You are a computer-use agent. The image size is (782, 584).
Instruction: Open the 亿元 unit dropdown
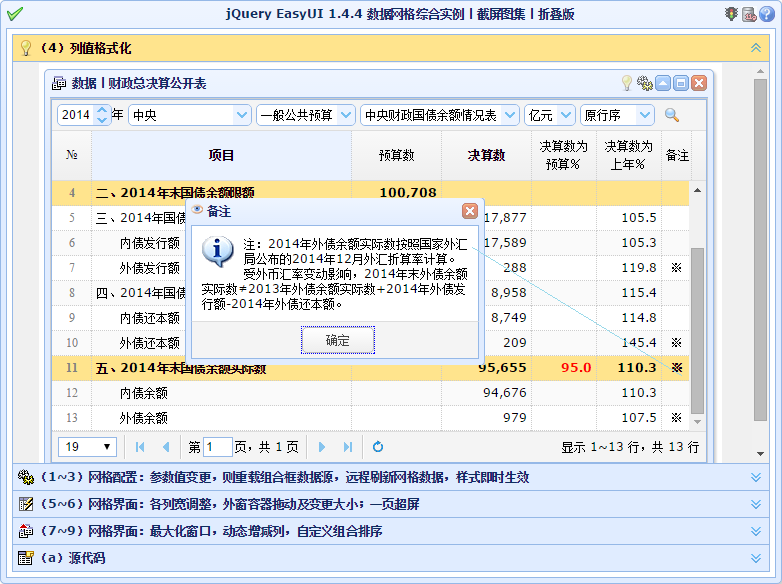[566, 115]
